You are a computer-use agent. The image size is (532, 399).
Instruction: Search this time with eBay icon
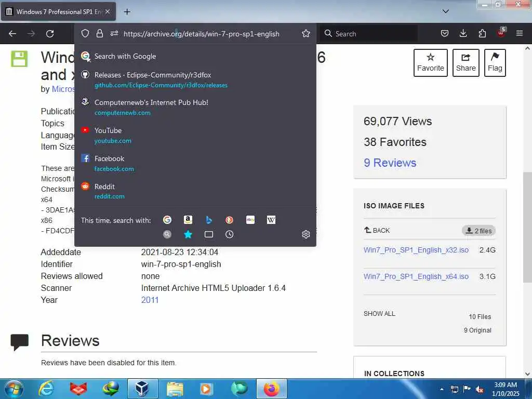pos(250,220)
